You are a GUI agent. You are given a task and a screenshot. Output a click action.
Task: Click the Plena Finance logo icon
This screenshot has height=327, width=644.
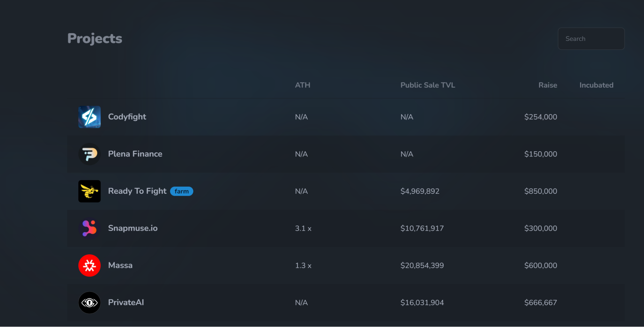(x=89, y=154)
